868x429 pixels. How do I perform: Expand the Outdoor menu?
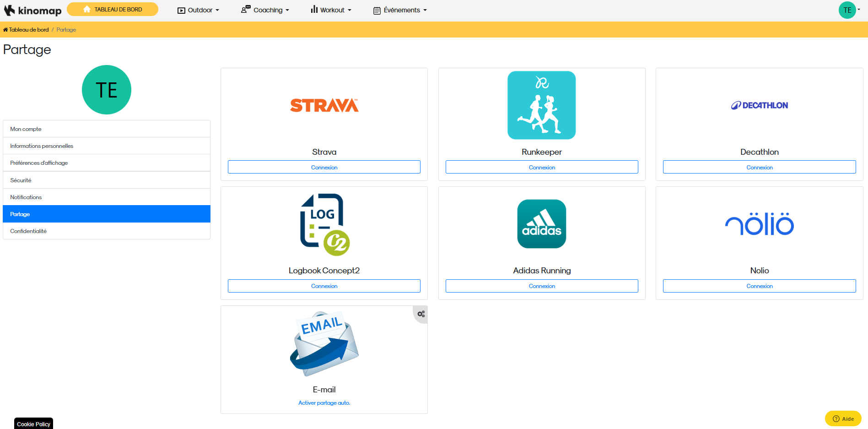[x=198, y=10]
